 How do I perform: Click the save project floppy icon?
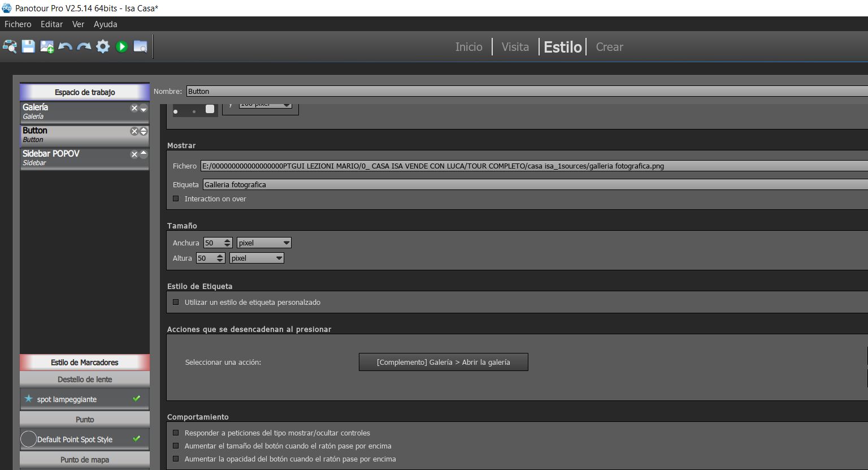tap(28, 46)
